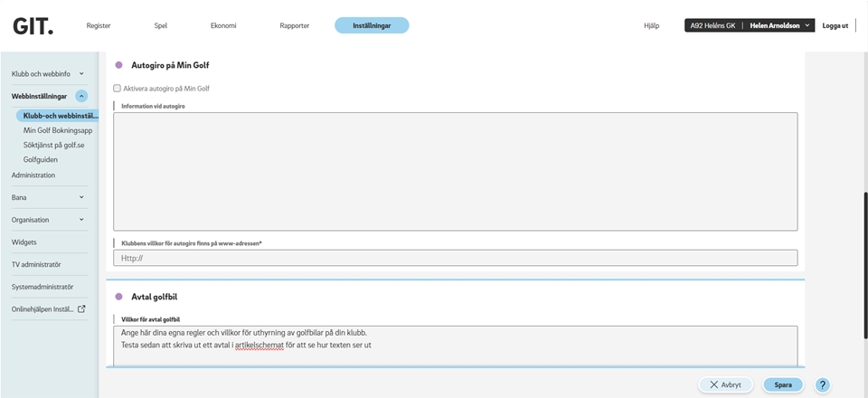This screenshot has width=868, height=398.
Task: Open the Register menu
Action: (x=99, y=26)
